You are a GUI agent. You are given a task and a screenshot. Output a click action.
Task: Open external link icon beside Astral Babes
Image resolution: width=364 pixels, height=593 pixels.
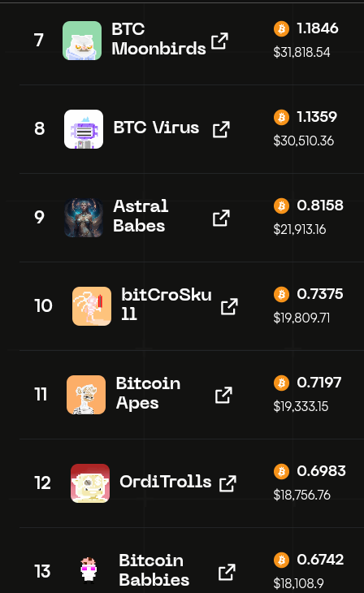[221, 218]
